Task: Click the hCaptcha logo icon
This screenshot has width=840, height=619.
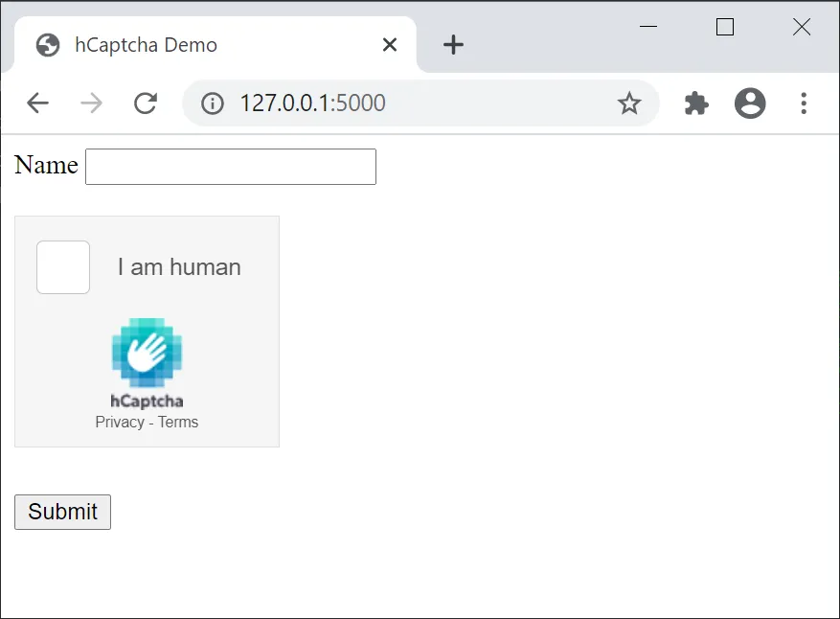Action: pyautogui.click(x=147, y=353)
